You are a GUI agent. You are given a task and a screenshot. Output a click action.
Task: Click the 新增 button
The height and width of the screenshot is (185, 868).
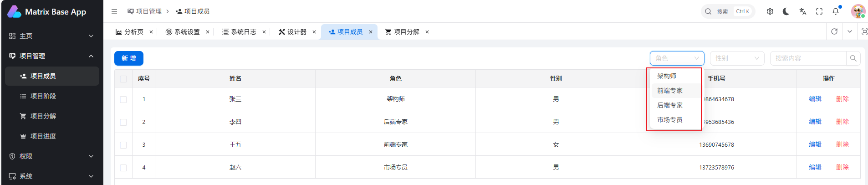coord(129,58)
